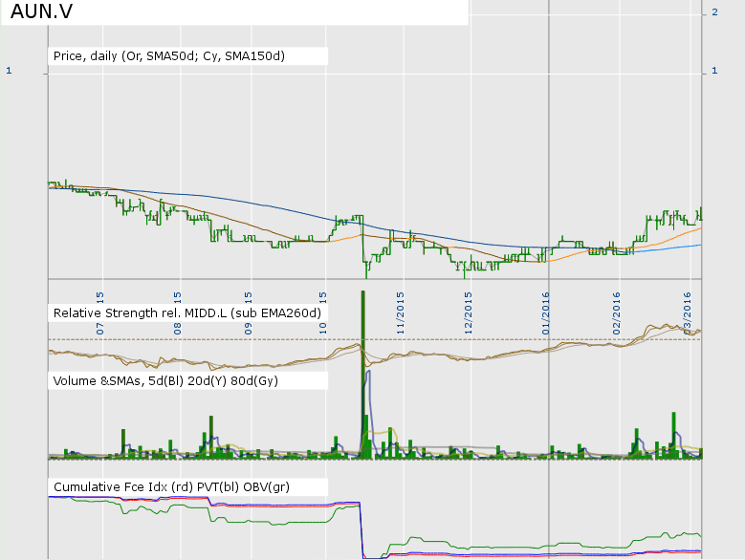745x560 pixels.
Task: Select the AUN.V ticker title
Action: click(41, 11)
